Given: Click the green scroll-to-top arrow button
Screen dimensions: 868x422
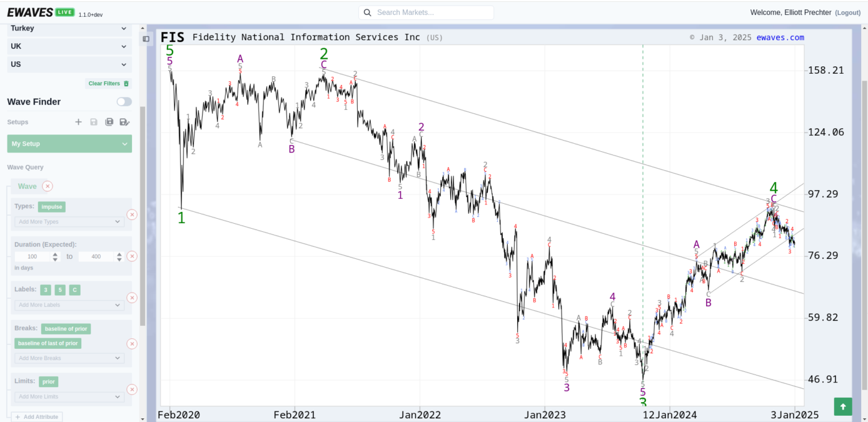Looking at the screenshot, I should pos(843,407).
